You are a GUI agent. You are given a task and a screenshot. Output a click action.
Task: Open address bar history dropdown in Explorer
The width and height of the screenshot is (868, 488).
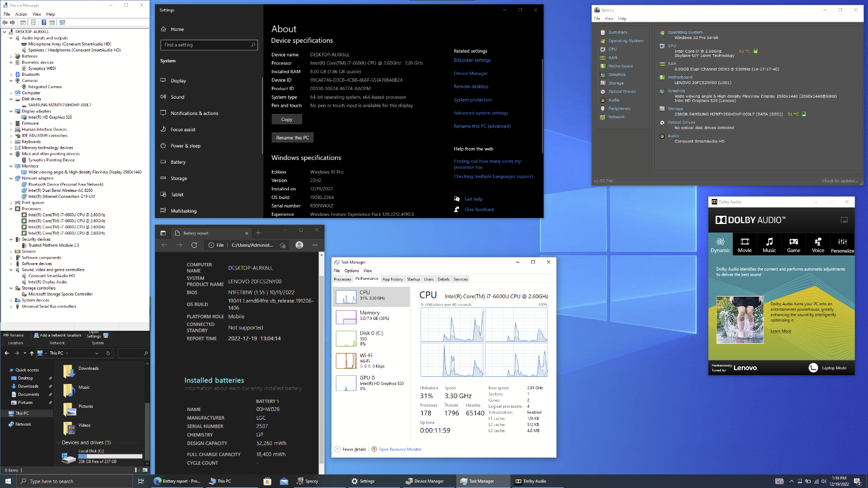(97, 353)
